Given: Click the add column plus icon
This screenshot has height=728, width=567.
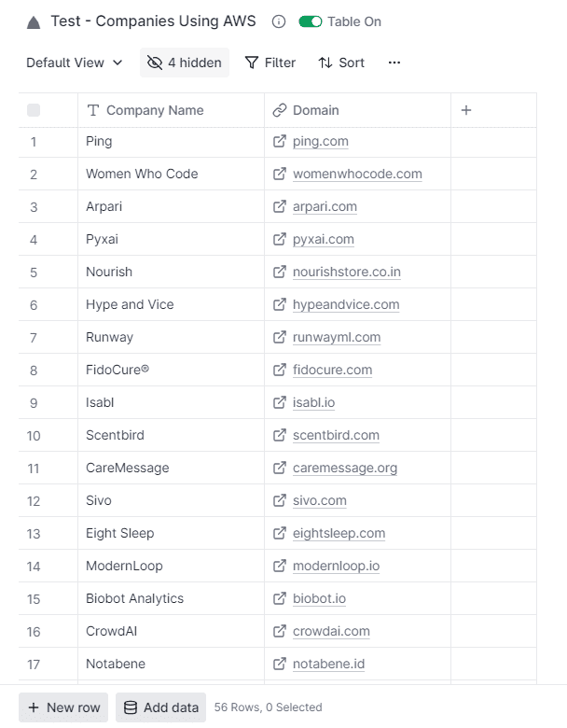Looking at the screenshot, I should (466, 110).
